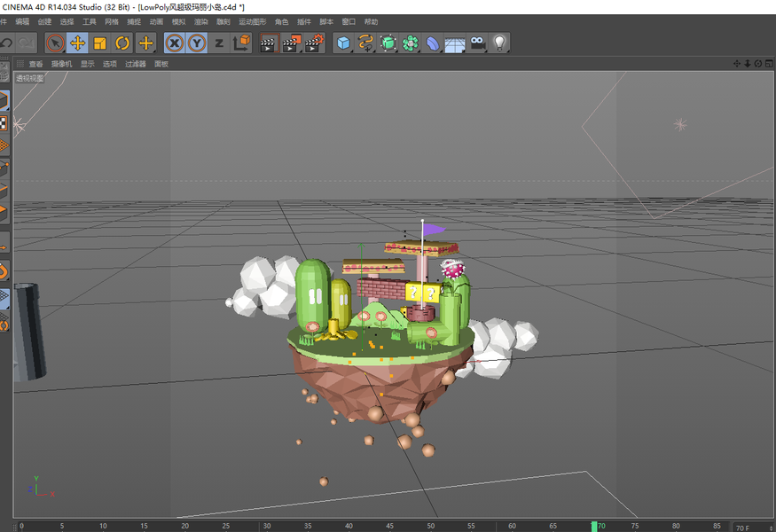Click the toggle active view icon
Screen dimensions: 776x532
769,63
